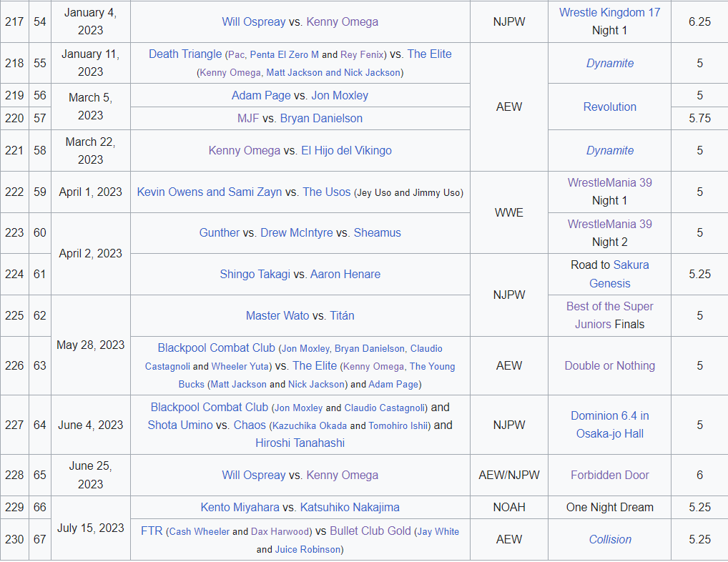
Task: Open the Revolution event link
Action: click(609, 107)
